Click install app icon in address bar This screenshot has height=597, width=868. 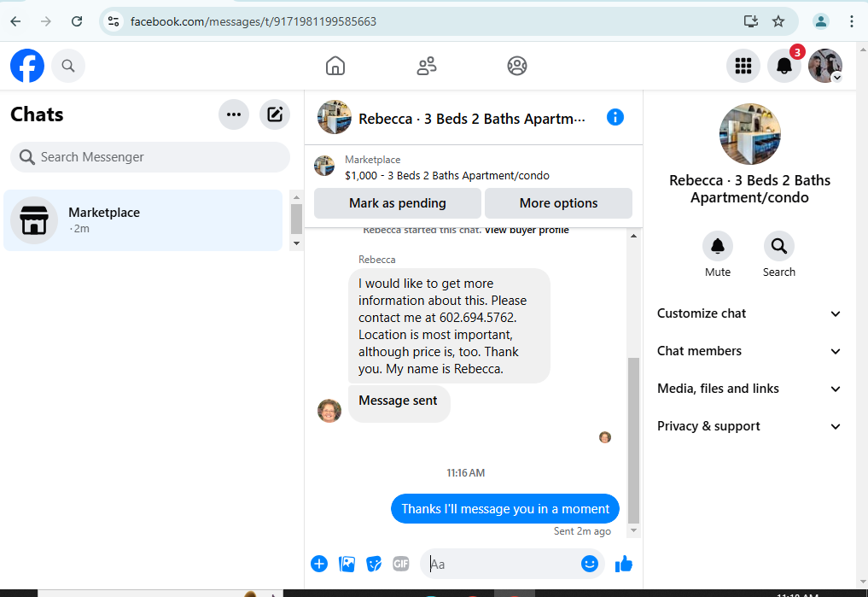tap(750, 21)
